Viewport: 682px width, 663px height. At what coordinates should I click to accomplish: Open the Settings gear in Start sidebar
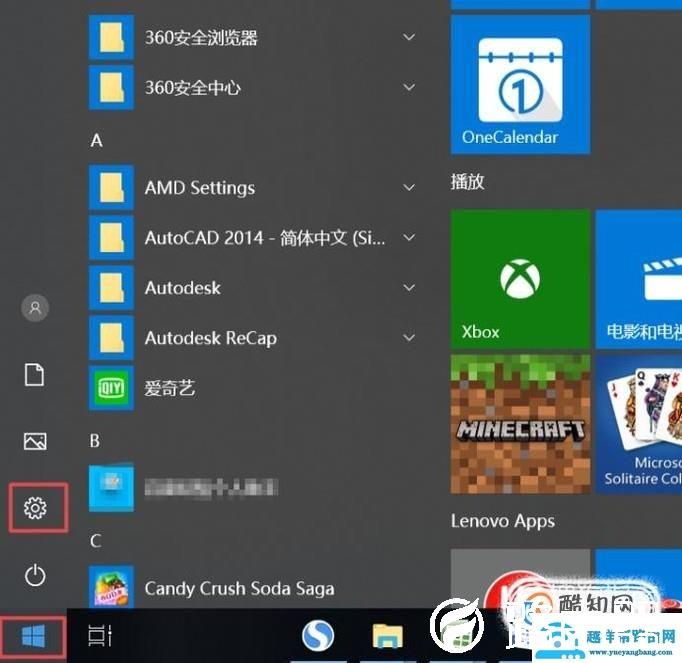point(35,508)
